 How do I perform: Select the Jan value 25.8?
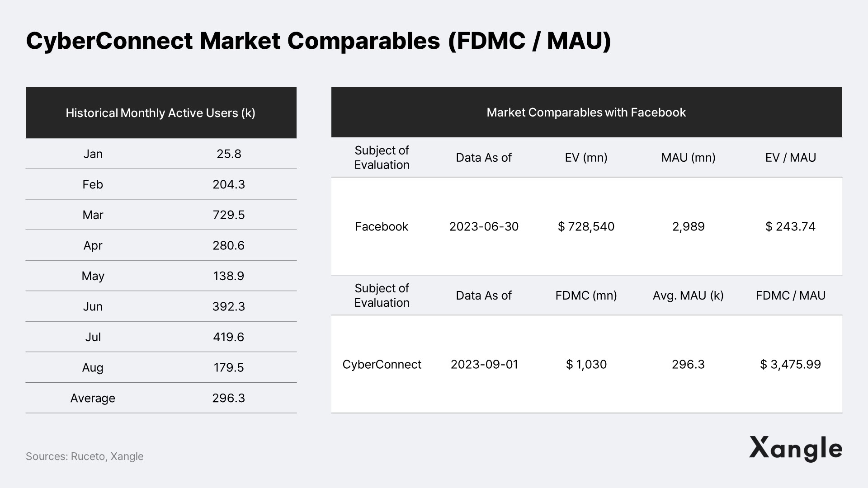(x=229, y=154)
